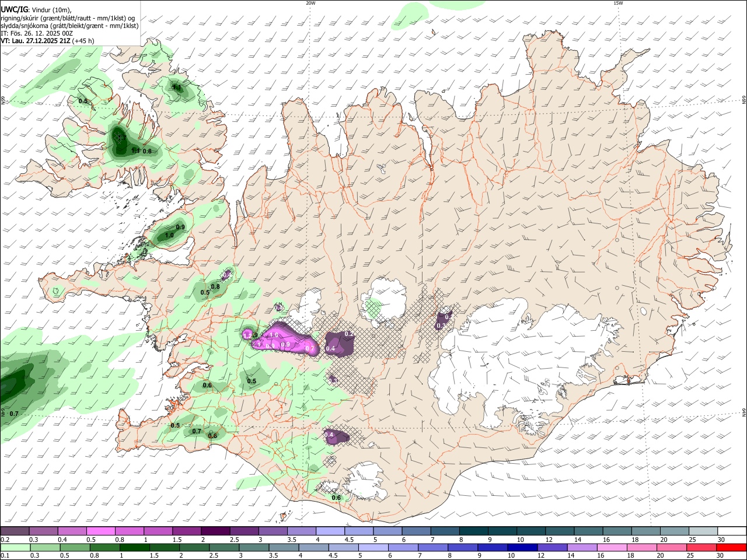Click the 'VT: Lau. 27.12.2025 21Z (+45 h)' line
The height and width of the screenshot is (560, 747).
click(48, 41)
